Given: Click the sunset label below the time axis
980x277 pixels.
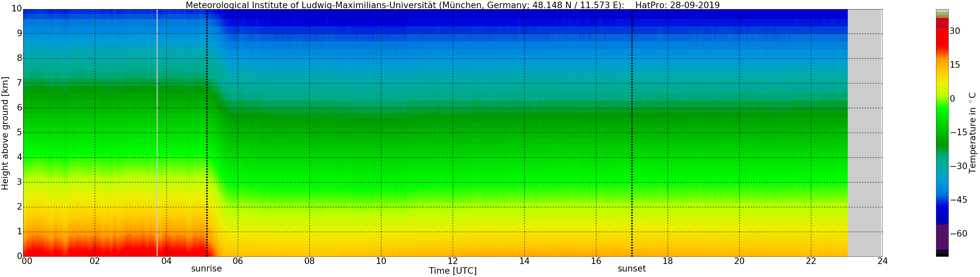Looking at the screenshot, I should tap(632, 269).
